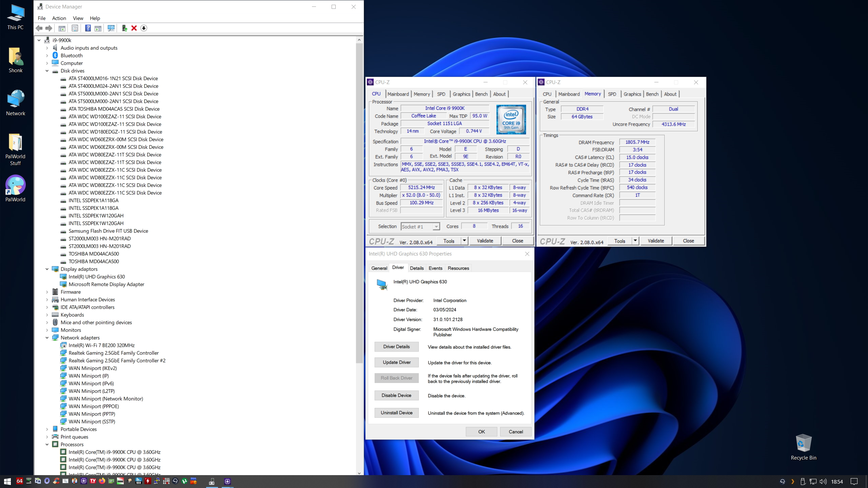The height and width of the screenshot is (488, 868).
Task: Select Intel(R) UHD Graphics 630 in device tree
Action: [x=97, y=277]
